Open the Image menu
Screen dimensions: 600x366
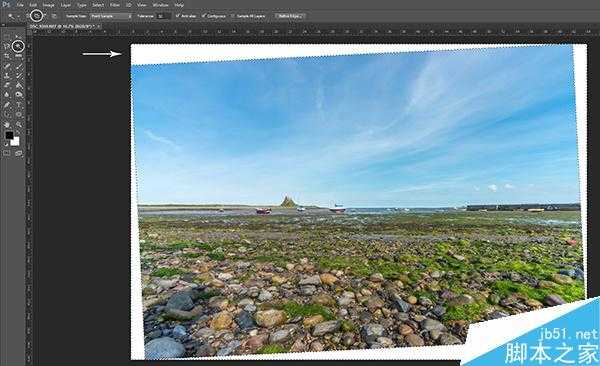click(x=48, y=5)
